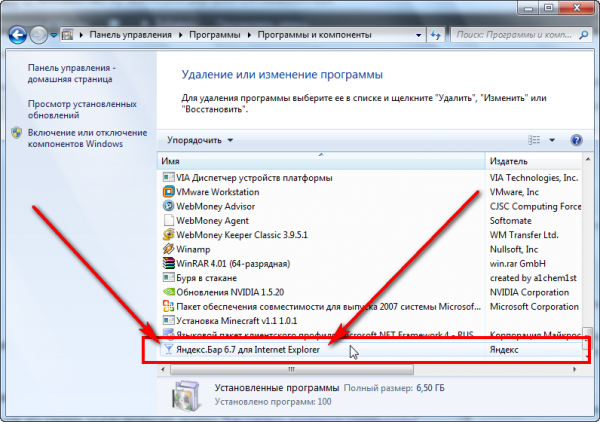Select the WinRAR 4.01 books icon
This screenshot has height=422, width=600.
(x=168, y=263)
